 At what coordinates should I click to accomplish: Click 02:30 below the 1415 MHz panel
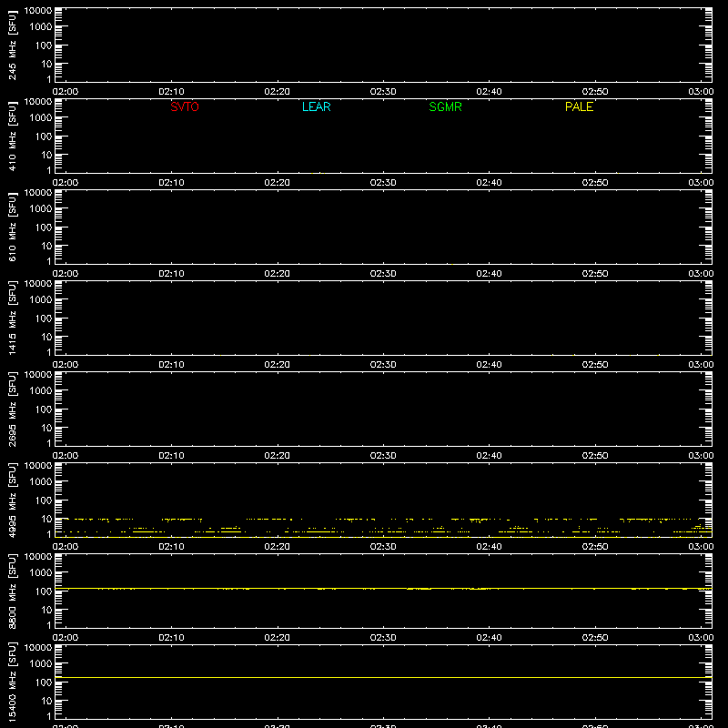tap(383, 365)
